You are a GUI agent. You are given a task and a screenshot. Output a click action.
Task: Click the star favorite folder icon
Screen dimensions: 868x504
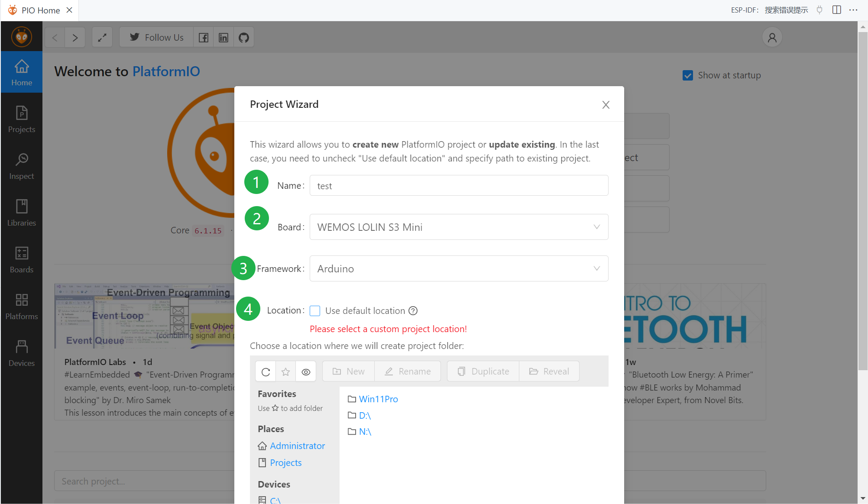(x=285, y=372)
